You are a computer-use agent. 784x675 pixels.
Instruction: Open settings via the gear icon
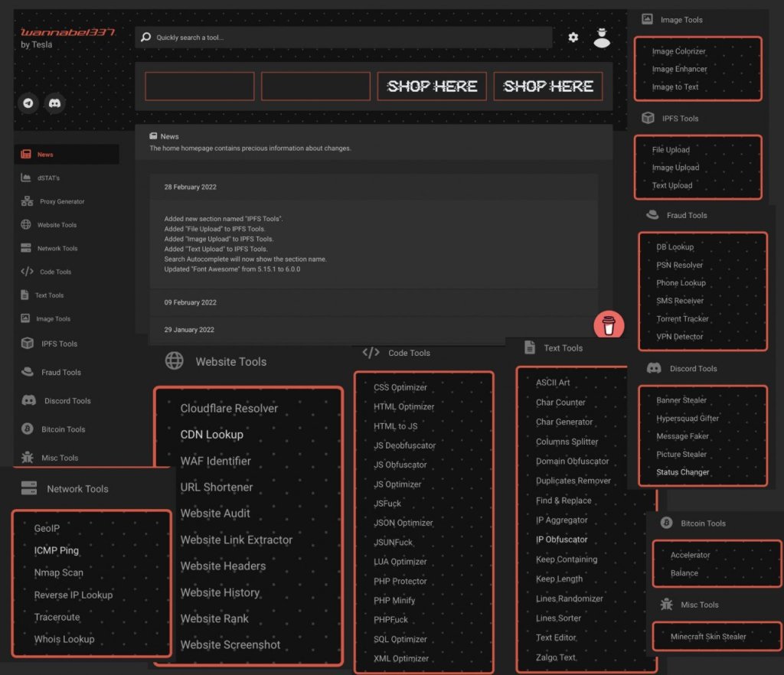tap(573, 37)
